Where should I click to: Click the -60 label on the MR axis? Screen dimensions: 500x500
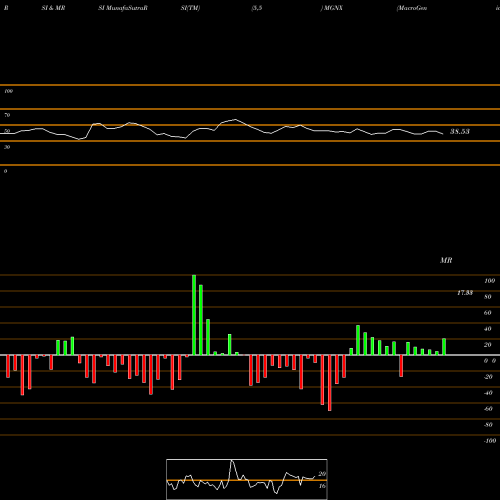(488, 409)
